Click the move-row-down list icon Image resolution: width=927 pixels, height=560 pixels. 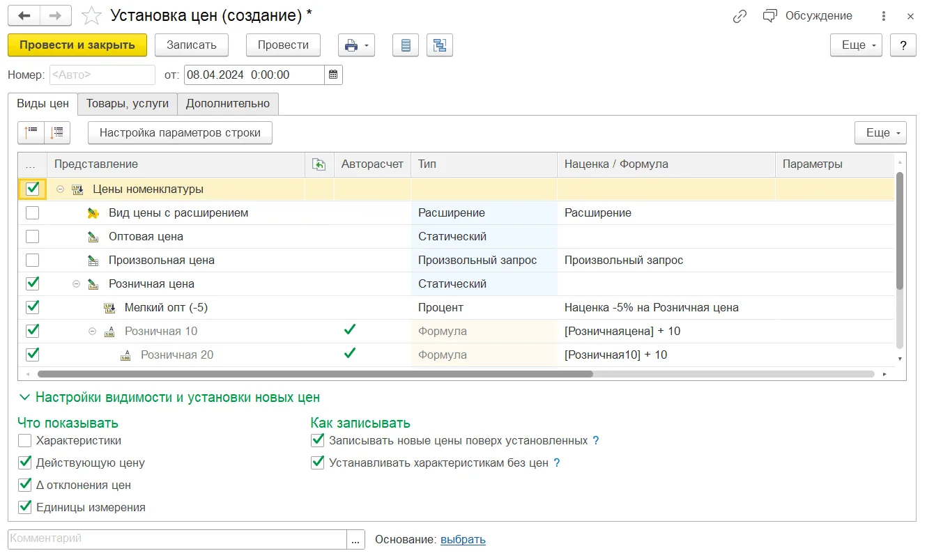[57, 132]
